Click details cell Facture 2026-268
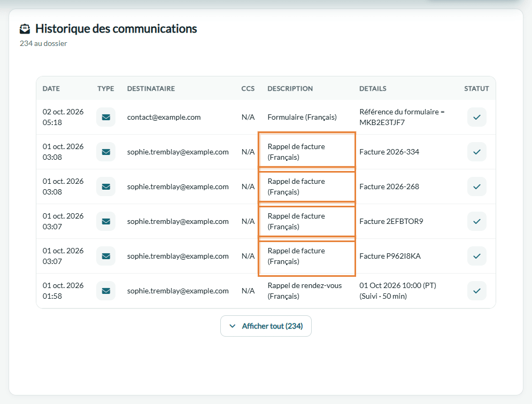Screen dimensions: 532x404 [x=389, y=187]
